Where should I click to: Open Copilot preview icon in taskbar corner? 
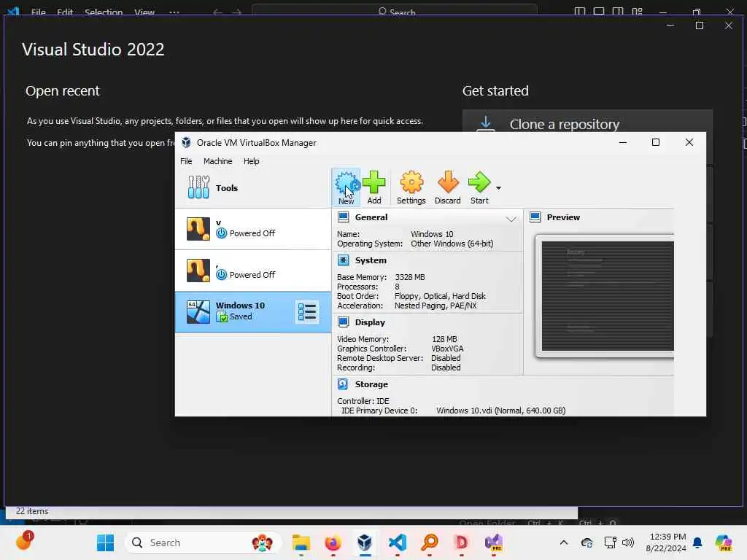[723, 542]
